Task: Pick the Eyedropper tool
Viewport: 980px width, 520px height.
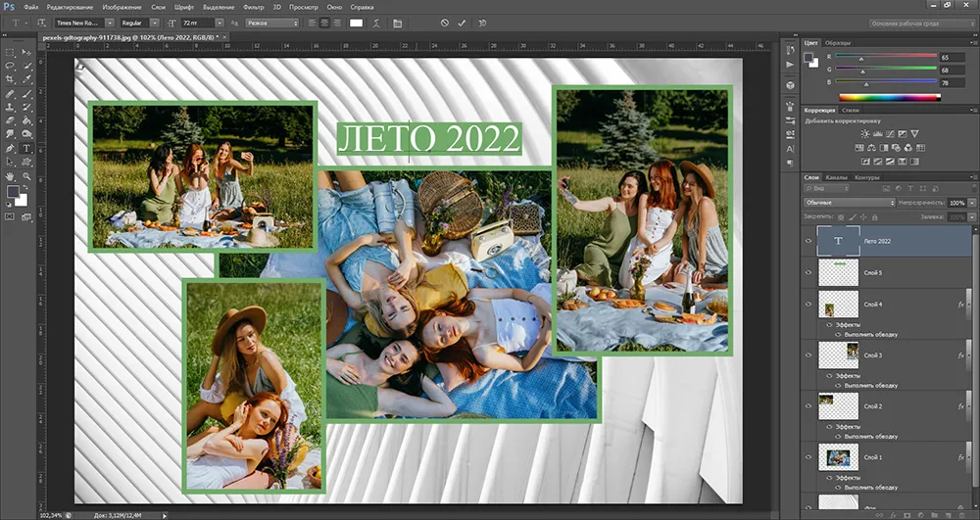Action: point(26,79)
